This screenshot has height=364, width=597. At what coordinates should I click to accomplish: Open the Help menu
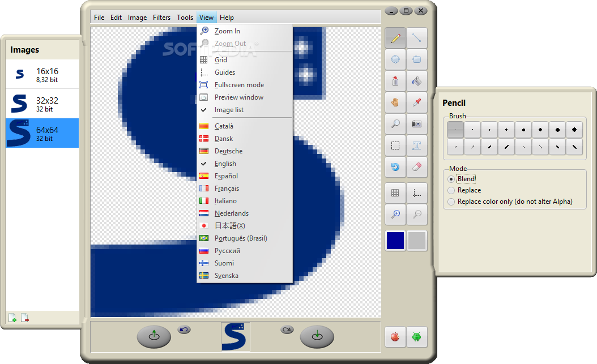(227, 18)
